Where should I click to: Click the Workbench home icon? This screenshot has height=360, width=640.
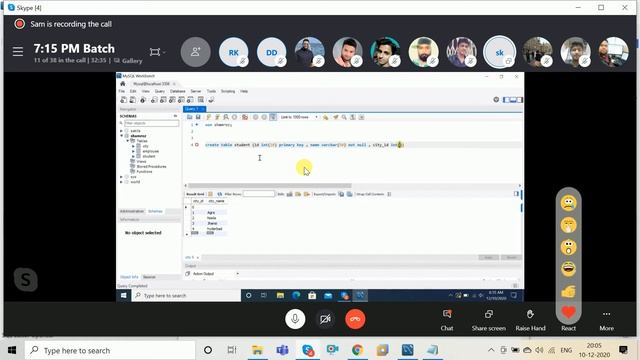(x=122, y=84)
